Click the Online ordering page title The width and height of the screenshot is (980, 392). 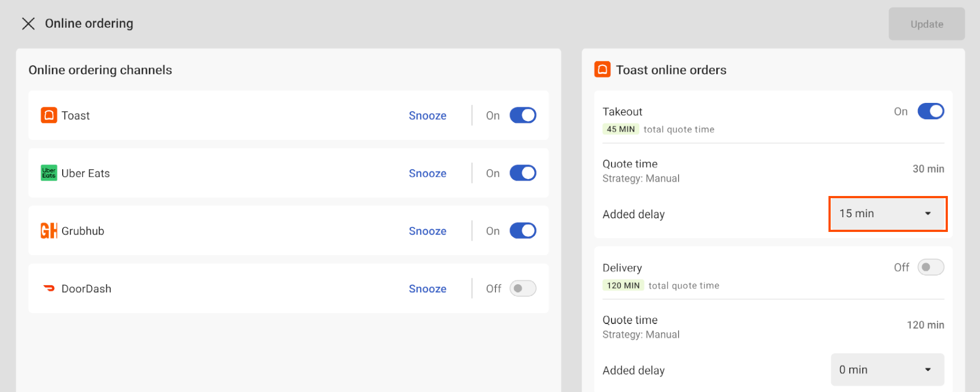pyautogui.click(x=89, y=23)
